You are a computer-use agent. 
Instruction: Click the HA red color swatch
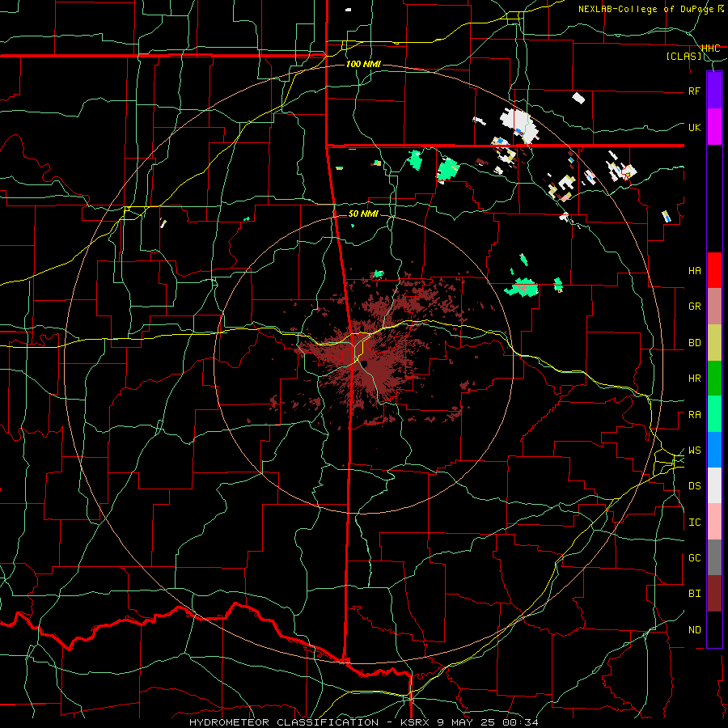coord(714,270)
